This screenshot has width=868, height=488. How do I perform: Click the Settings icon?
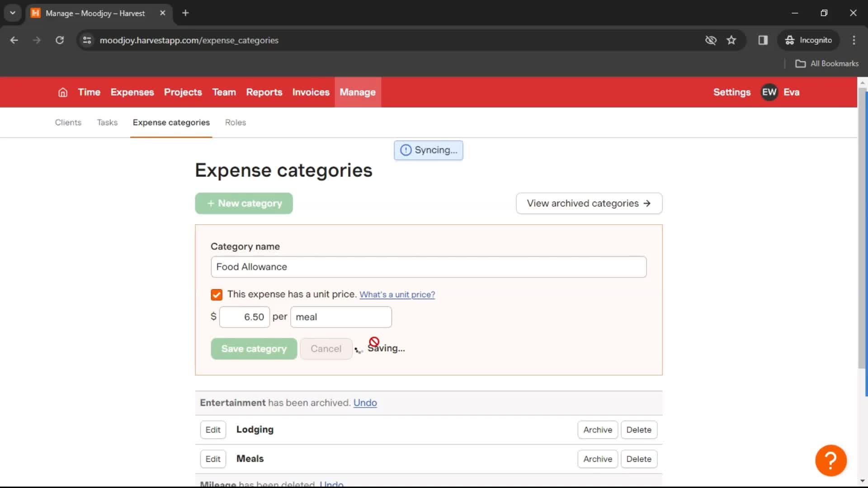pos(732,92)
